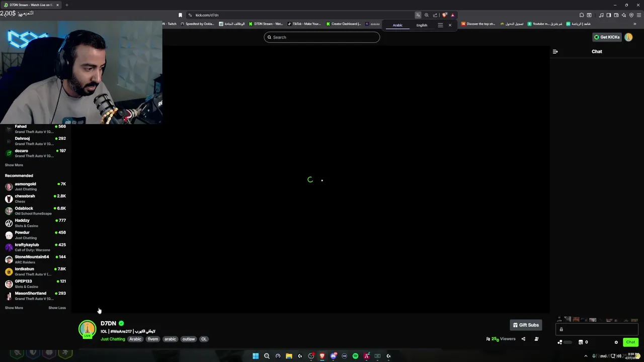
Task: Select English in translate popup
Action: click(422, 25)
